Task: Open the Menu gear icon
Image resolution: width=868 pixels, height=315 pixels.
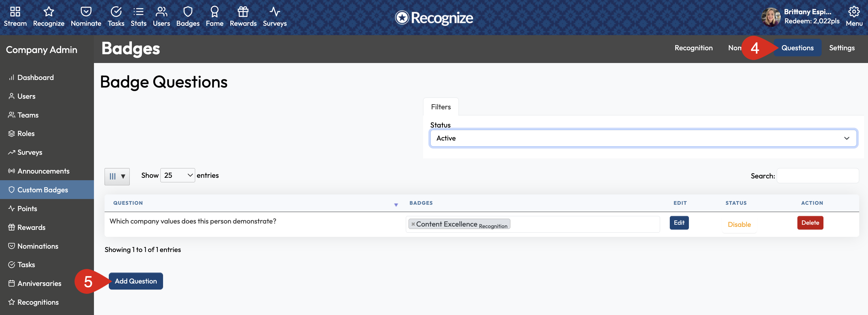Action: (x=853, y=12)
